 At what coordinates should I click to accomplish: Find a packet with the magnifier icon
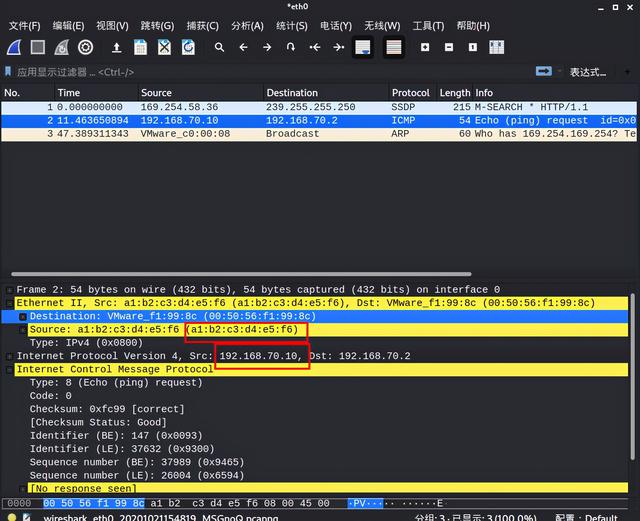point(220,47)
